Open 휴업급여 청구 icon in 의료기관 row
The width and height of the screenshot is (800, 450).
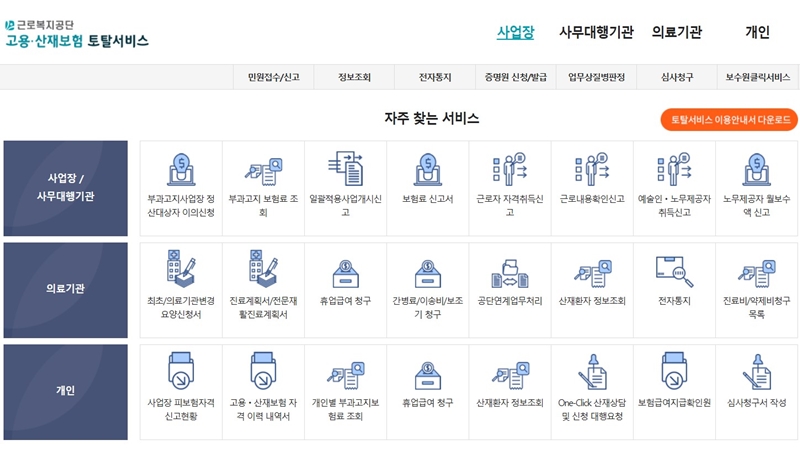(x=345, y=274)
